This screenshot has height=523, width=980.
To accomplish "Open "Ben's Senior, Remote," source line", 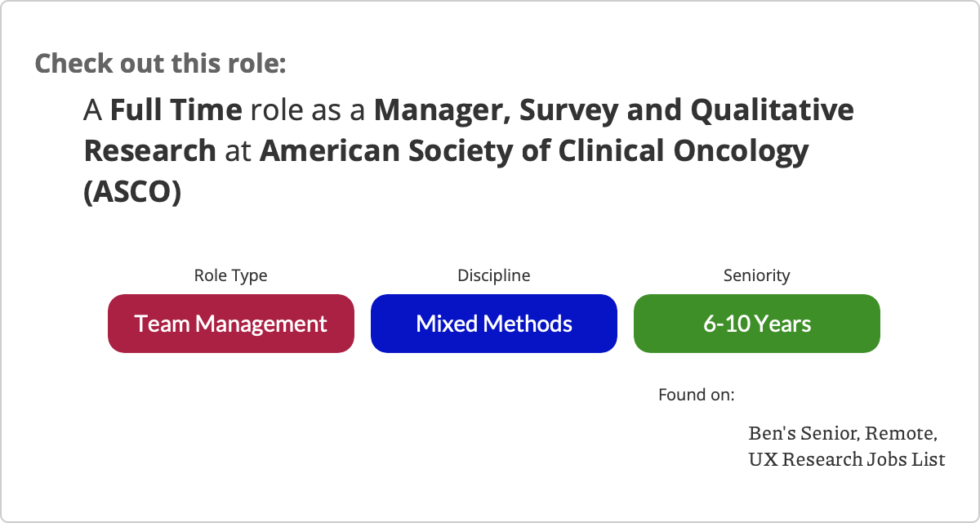I will (x=842, y=432).
